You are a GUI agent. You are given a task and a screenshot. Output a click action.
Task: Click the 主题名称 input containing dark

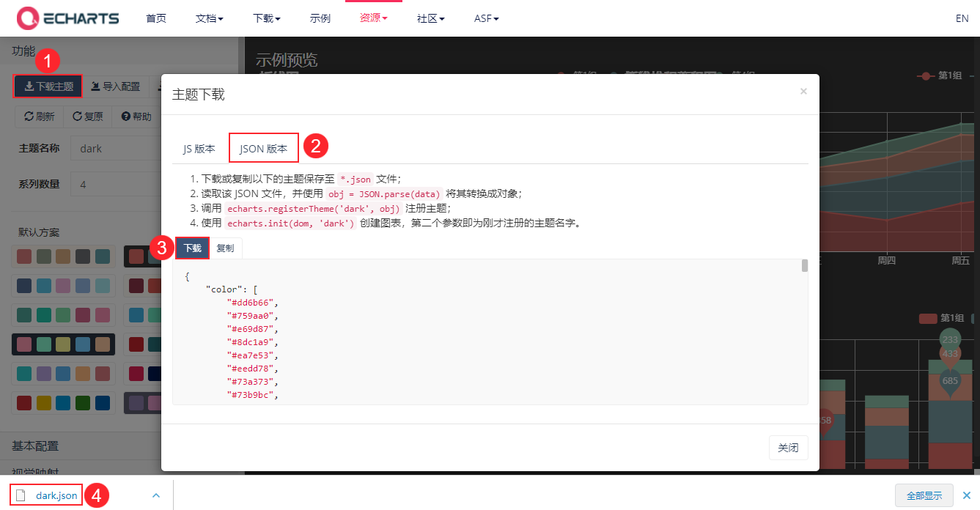116,148
